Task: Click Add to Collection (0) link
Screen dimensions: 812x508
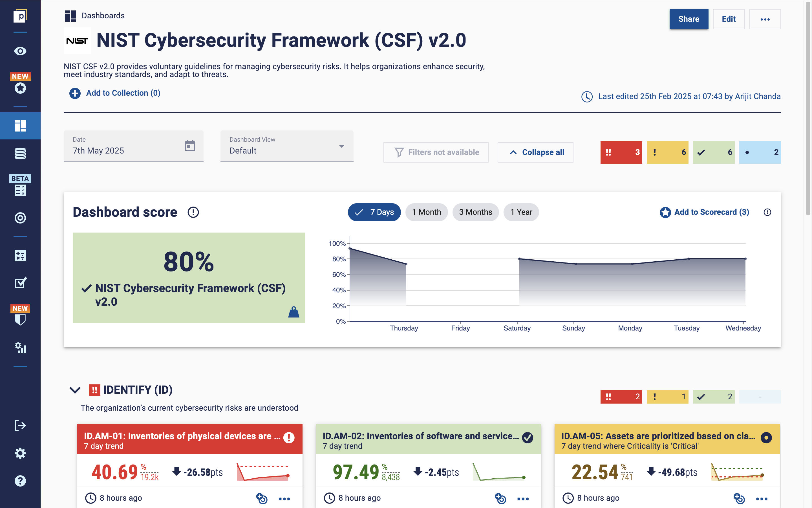Action: pos(123,93)
